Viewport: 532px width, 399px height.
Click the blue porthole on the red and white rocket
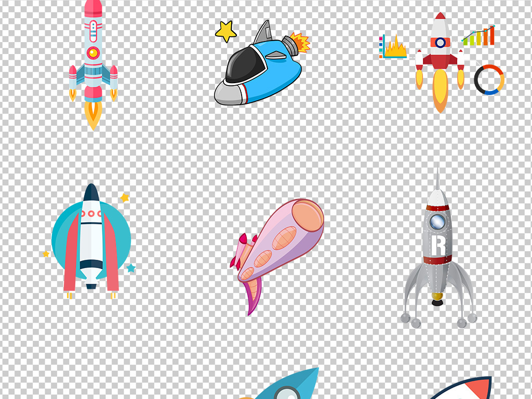point(440,42)
